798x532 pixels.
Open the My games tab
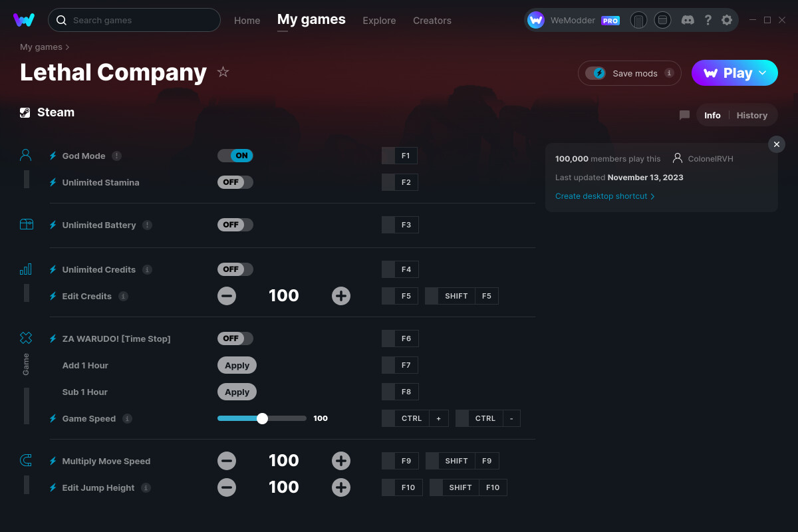pyautogui.click(x=311, y=20)
